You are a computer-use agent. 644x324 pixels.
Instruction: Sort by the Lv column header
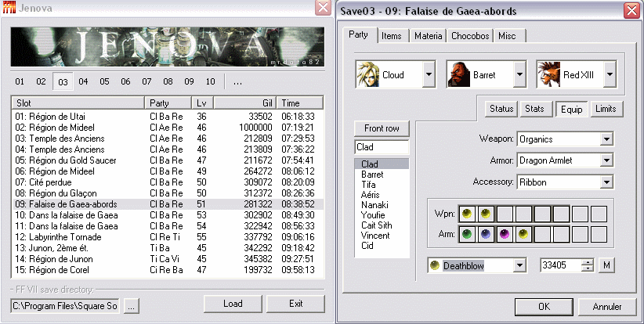pos(202,103)
